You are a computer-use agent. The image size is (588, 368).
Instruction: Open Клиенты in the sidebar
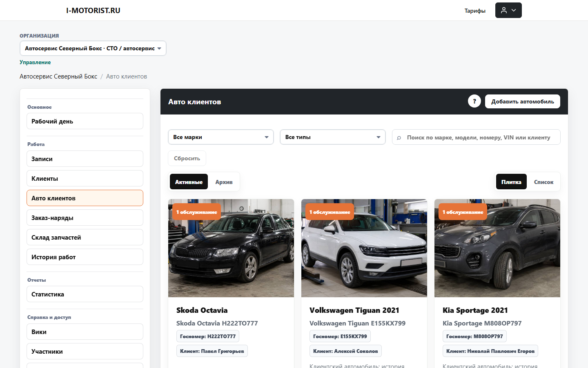[85, 179]
